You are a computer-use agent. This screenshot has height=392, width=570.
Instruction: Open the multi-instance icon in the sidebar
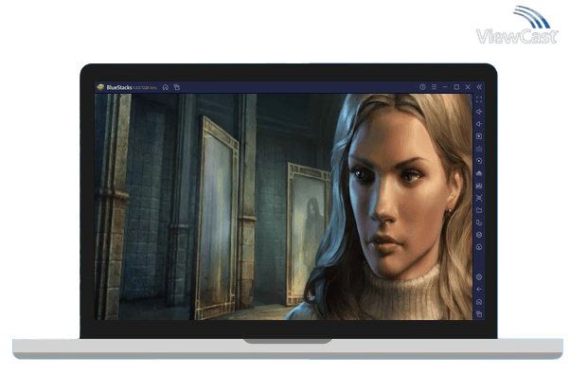(479, 223)
